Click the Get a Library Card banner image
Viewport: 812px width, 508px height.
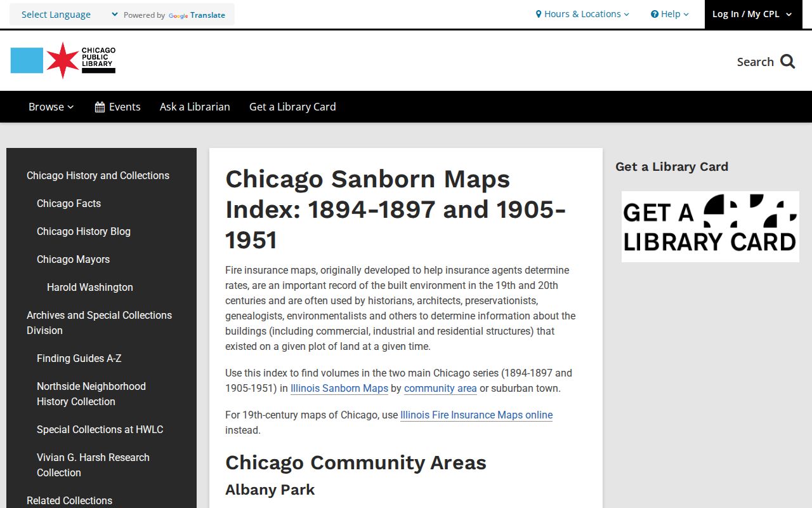click(x=710, y=227)
